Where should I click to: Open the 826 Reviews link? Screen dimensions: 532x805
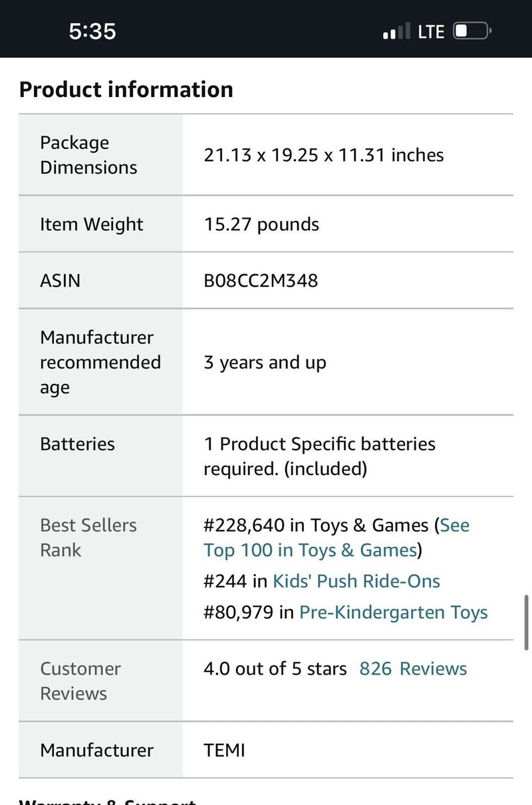pyautogui.click(x=413, y=669)
